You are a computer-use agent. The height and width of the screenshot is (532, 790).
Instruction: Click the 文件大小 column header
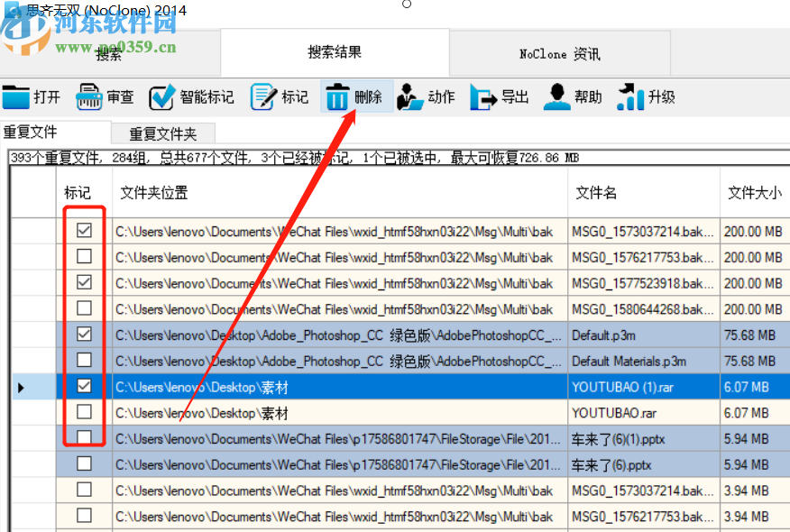[756, 191]
